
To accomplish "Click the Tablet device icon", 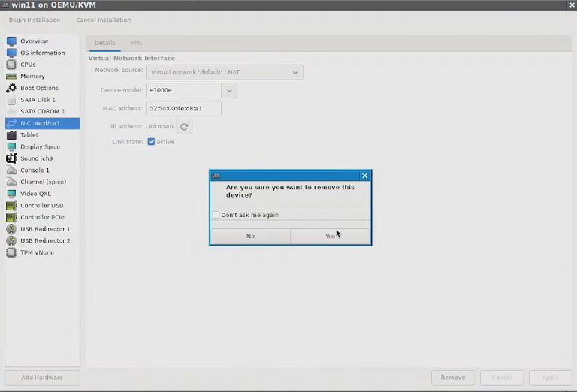I will [11, 135].
